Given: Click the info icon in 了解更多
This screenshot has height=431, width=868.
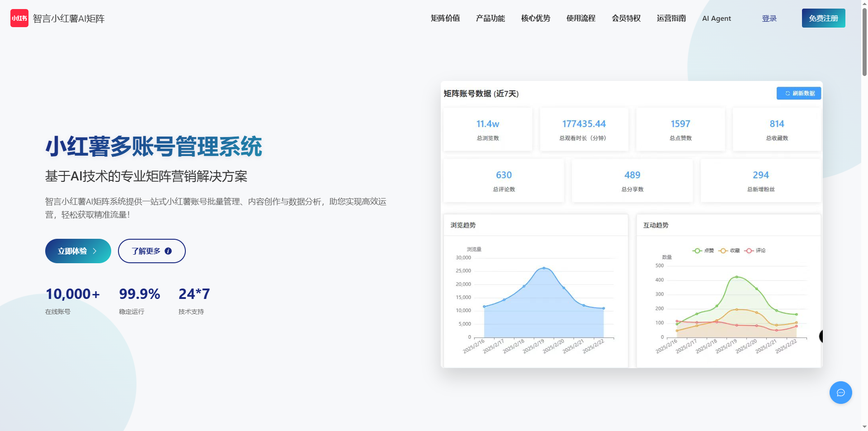Looking at the screenshot, I should (x=168, y=251).
